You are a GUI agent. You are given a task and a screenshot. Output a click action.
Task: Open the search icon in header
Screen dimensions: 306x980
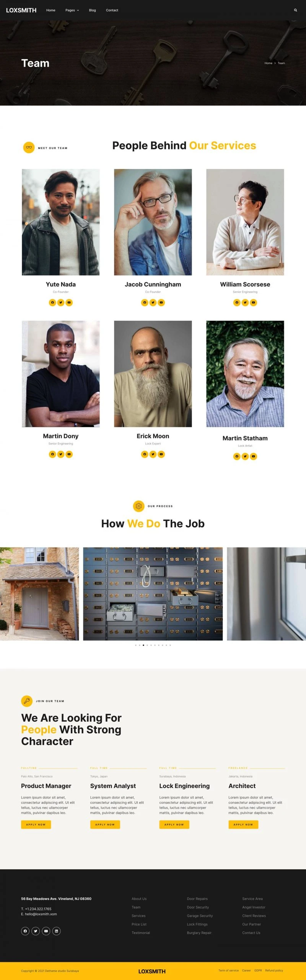[295, 10]
